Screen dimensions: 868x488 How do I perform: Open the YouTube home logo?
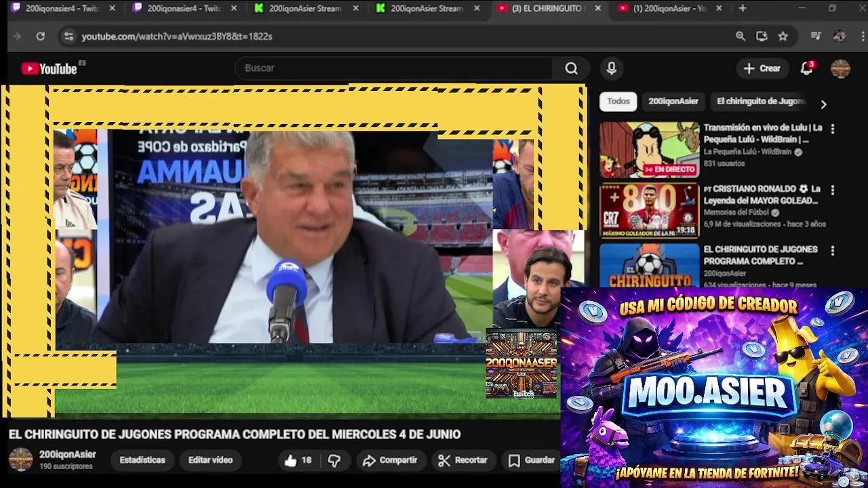point(49,68)
